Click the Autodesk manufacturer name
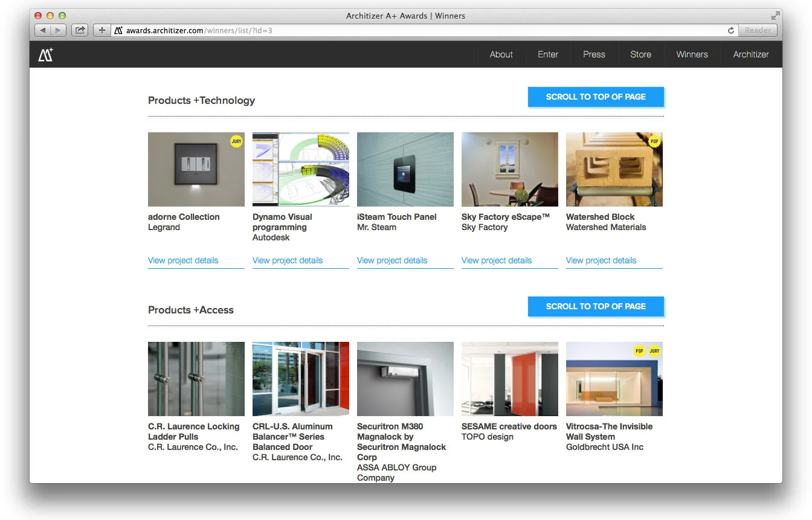The image size is (812, 520). 271,237
